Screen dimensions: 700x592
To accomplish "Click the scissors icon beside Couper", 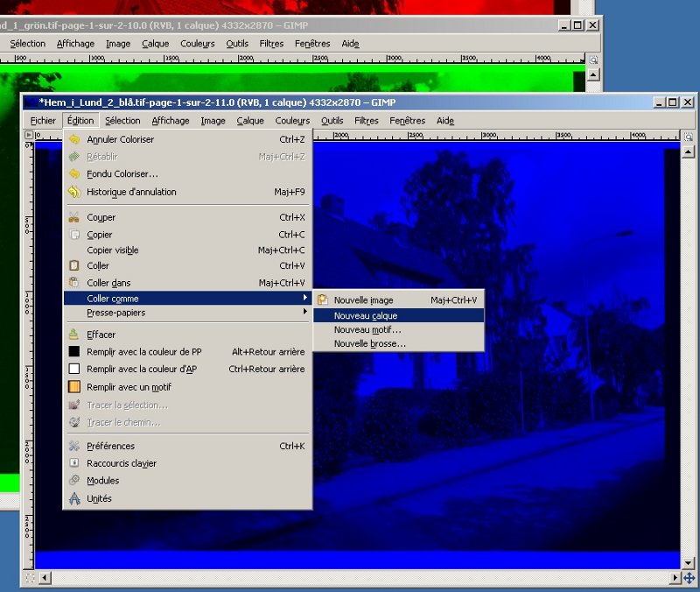I will (x=74, y=217).
